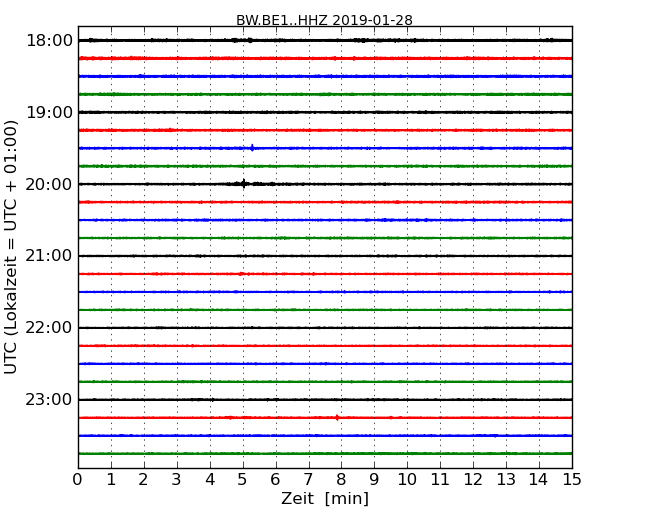
Task: Click the x-axis tick label 4
Action: [x=210, y=479]
